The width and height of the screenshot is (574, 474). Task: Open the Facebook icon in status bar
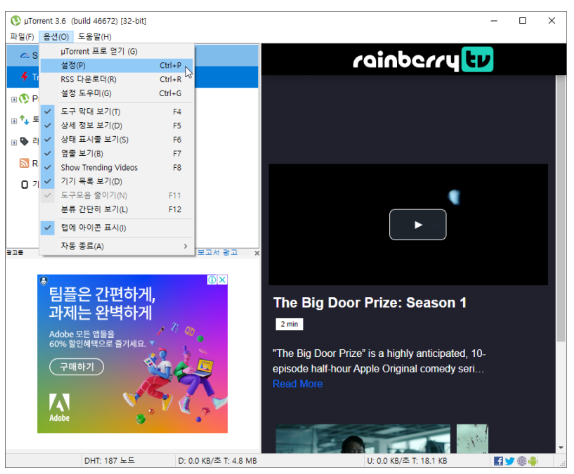pyautogui.click(x=498, y=461)
